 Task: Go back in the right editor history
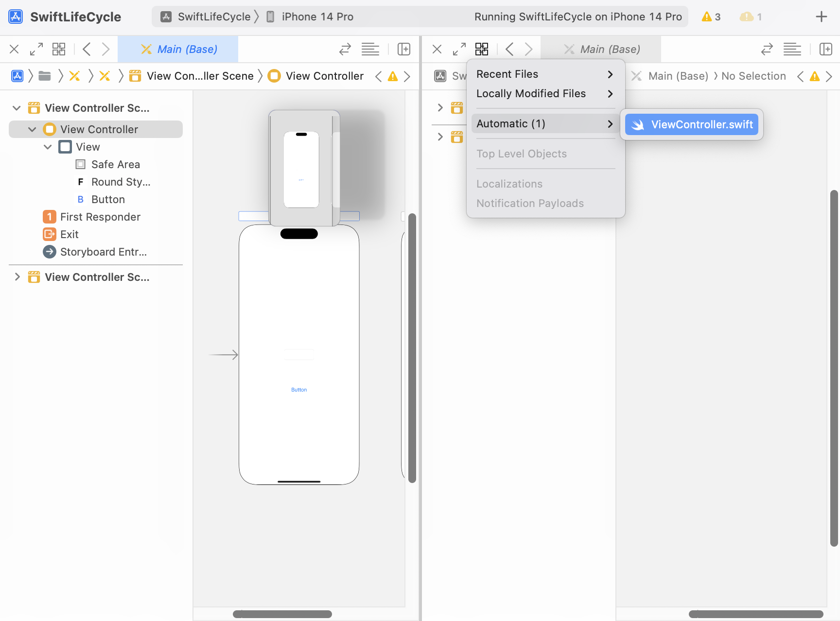(509, 49)
